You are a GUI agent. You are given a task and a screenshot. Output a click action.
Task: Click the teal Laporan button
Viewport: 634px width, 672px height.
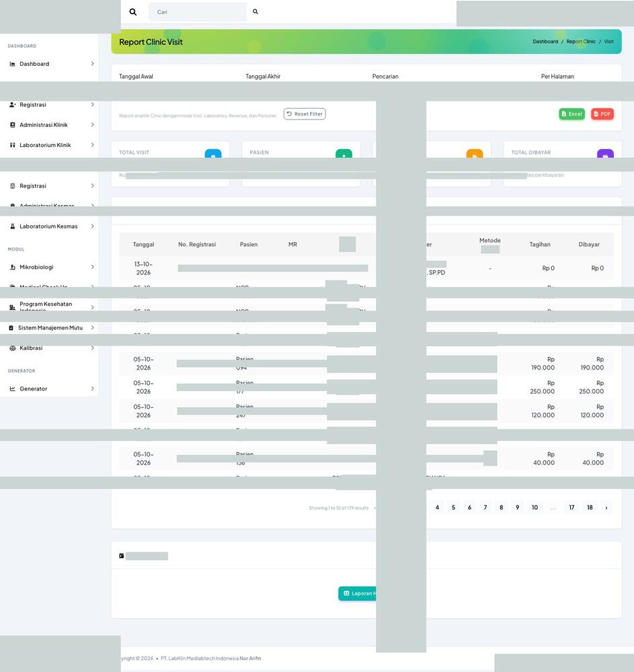point(358,593)
